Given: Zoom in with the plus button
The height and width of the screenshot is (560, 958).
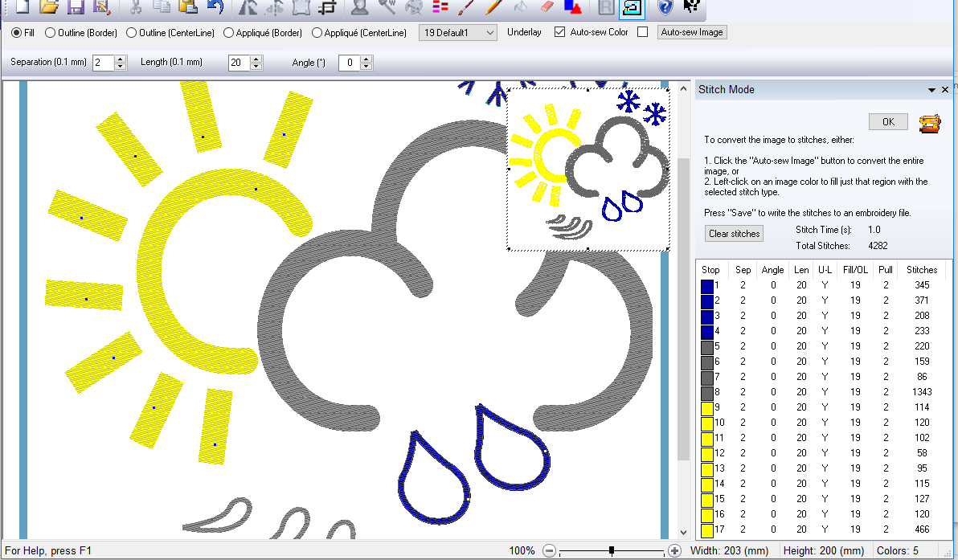Looking at the screenshot, I should (674, 551).
